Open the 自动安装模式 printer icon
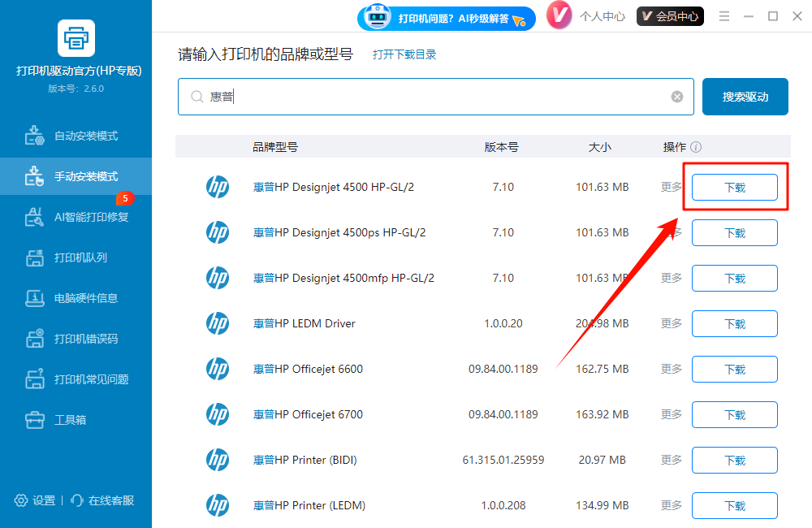 point(36,136)
